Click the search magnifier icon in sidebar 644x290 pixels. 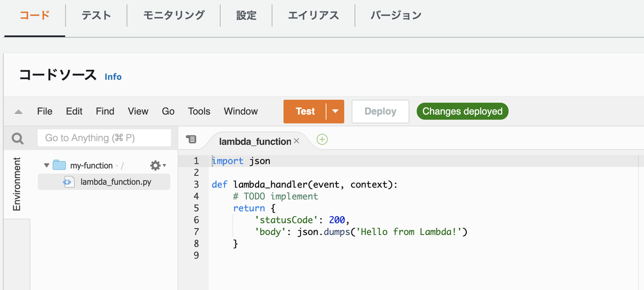tap(18, 139)
